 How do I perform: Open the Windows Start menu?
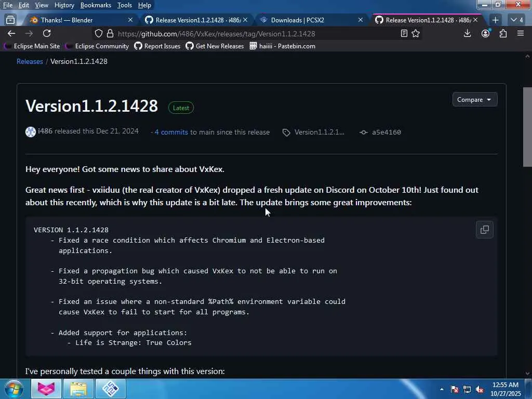click(x=14, y=389)
